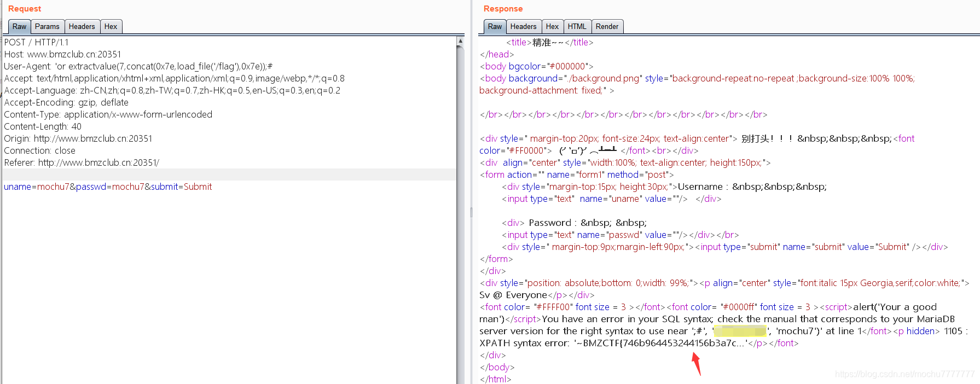Click the closing </html> tag line
Image resolution: width=980 pixels, height=384 pixels.
pyautogui.click(x=495, y=379)
